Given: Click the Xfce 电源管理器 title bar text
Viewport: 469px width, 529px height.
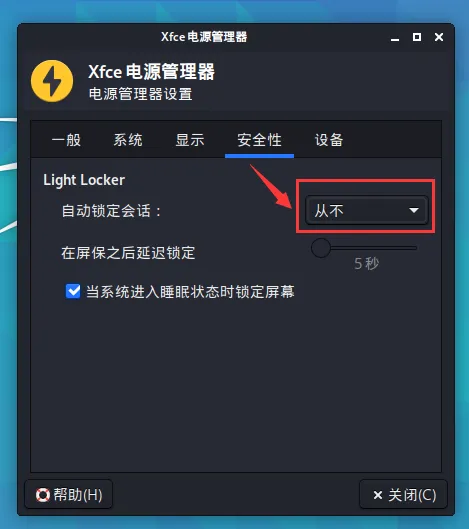Looking at the screenshot, I should point(204,37).
